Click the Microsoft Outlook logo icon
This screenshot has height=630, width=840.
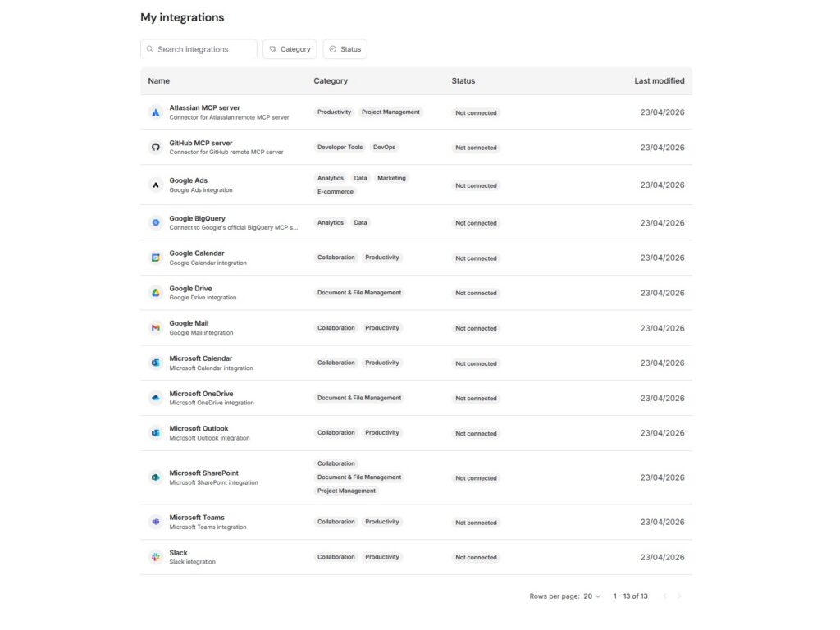155,433
